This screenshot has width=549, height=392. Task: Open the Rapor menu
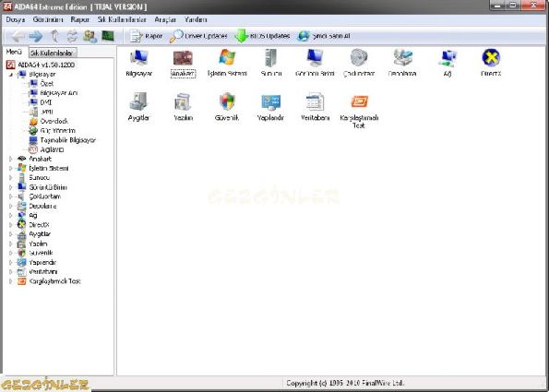[x=80, y=20]
